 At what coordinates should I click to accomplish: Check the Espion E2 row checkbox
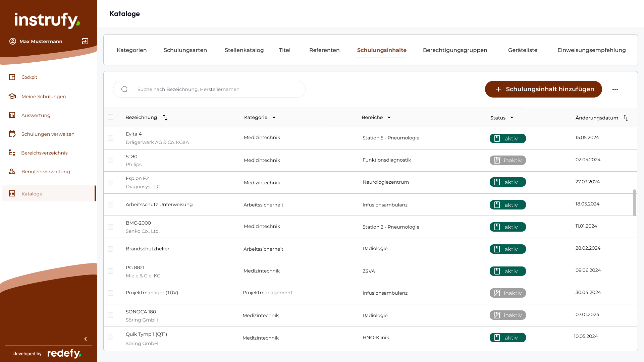click(110, 182)
